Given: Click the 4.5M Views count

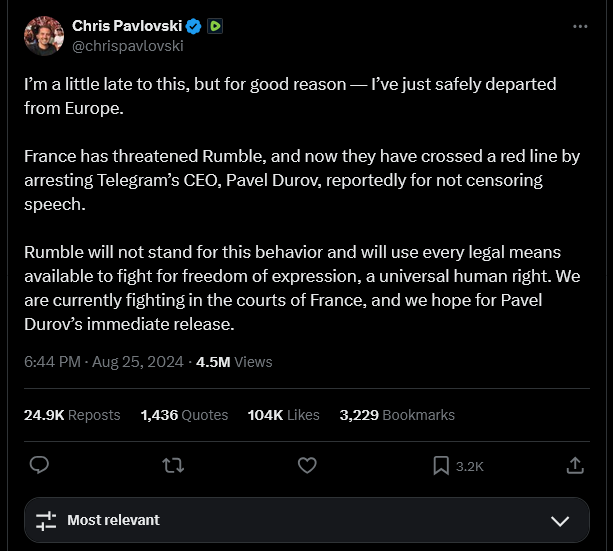Looking at the screenshot, I should tap(234, 362).
